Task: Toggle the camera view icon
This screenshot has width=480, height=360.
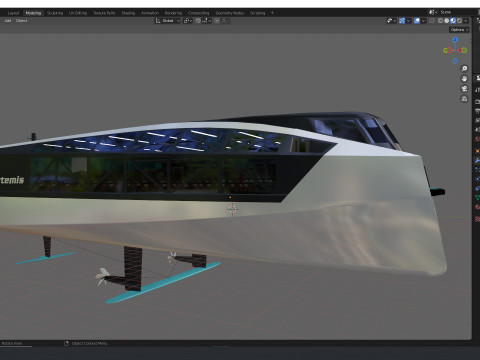Action: click(464, 89)
